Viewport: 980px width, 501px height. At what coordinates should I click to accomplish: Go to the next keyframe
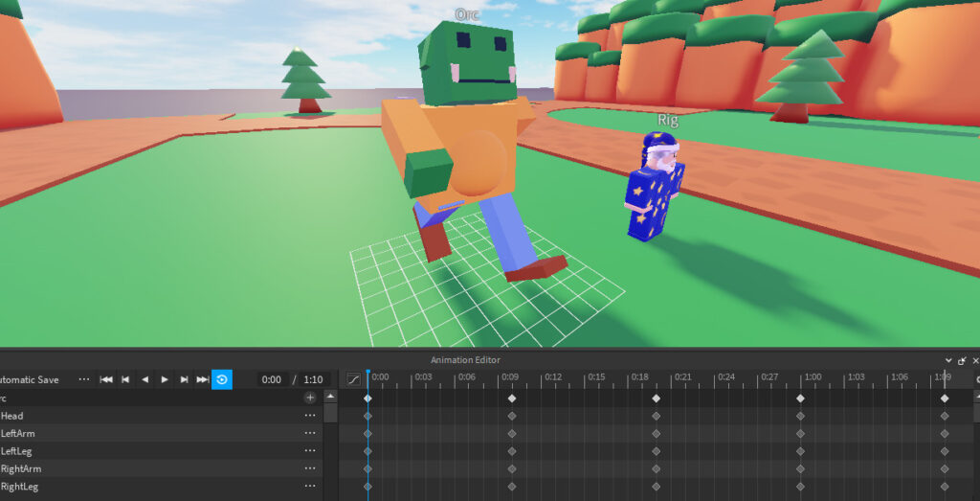(184, 379)
